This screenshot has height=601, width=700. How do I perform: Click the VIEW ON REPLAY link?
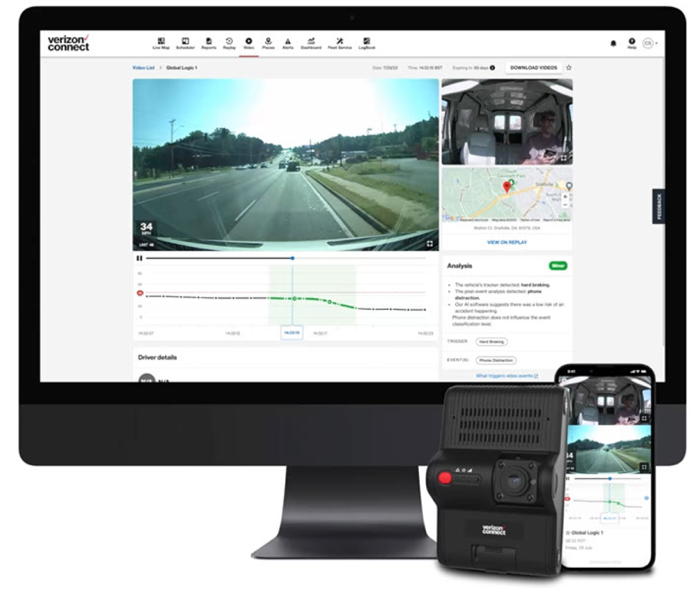(507, 242)
